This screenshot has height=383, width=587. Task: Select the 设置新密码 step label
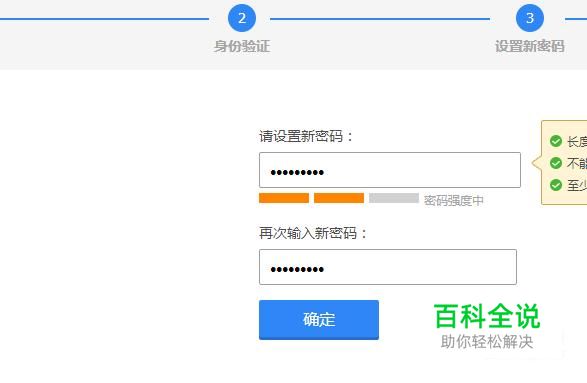point(530,46)
